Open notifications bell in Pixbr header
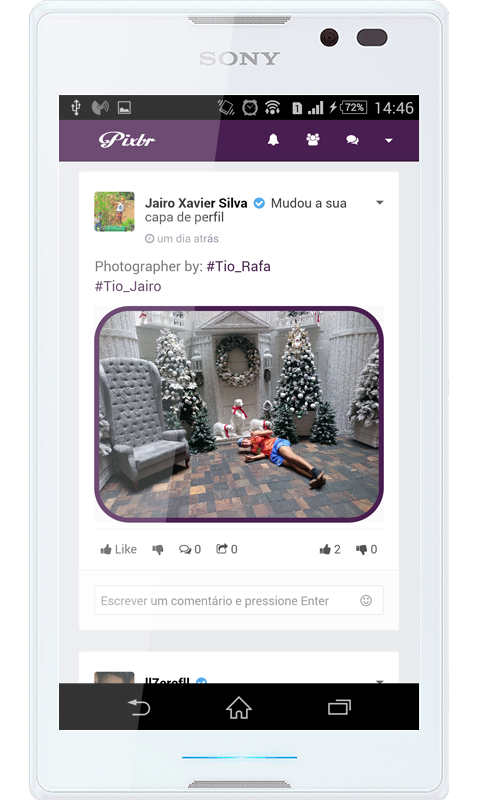The width and height of the screenshot is (480, 800). tap(273, 140)
